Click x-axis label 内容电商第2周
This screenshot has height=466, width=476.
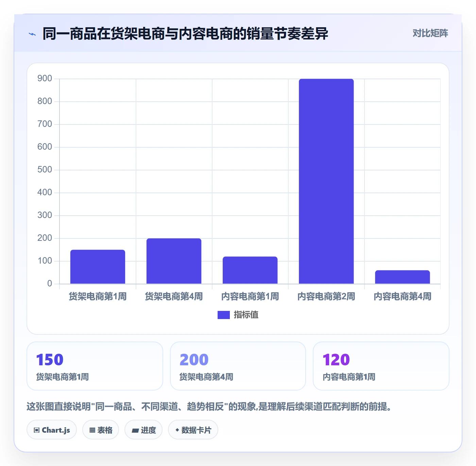(x=326, y=297)
